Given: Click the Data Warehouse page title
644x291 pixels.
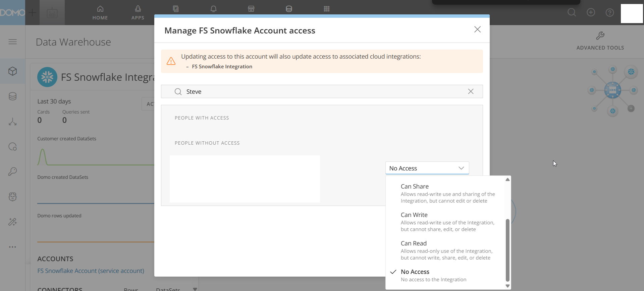Looking at the screenshot, I should click(x=73, y=42).
